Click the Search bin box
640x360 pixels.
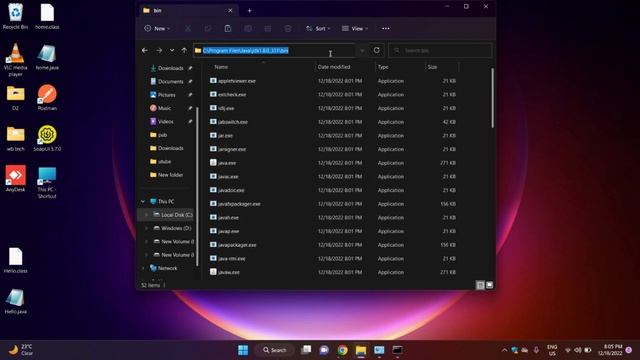click(x=440, y=51)
